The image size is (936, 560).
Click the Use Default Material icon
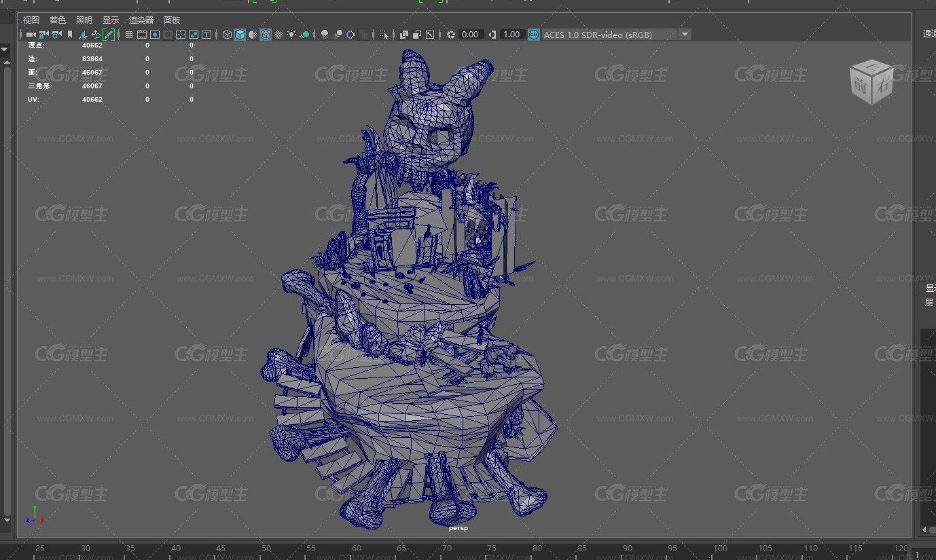(252, 35)
